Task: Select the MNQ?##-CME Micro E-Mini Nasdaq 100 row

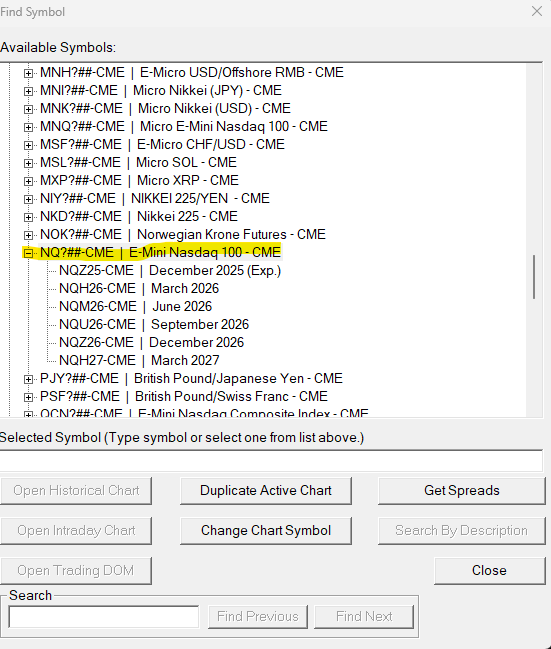Action: pyautogui.click(x=184, y=126)
